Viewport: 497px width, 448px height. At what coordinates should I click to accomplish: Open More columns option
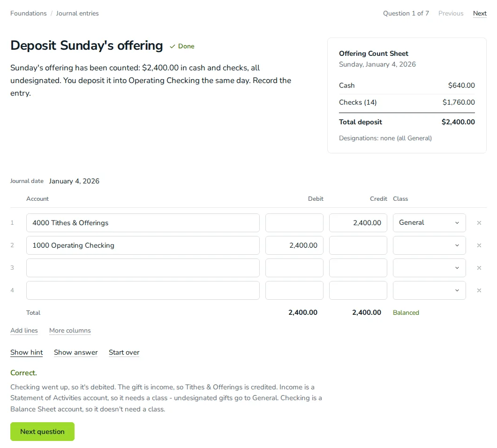(x=70, y=330)
